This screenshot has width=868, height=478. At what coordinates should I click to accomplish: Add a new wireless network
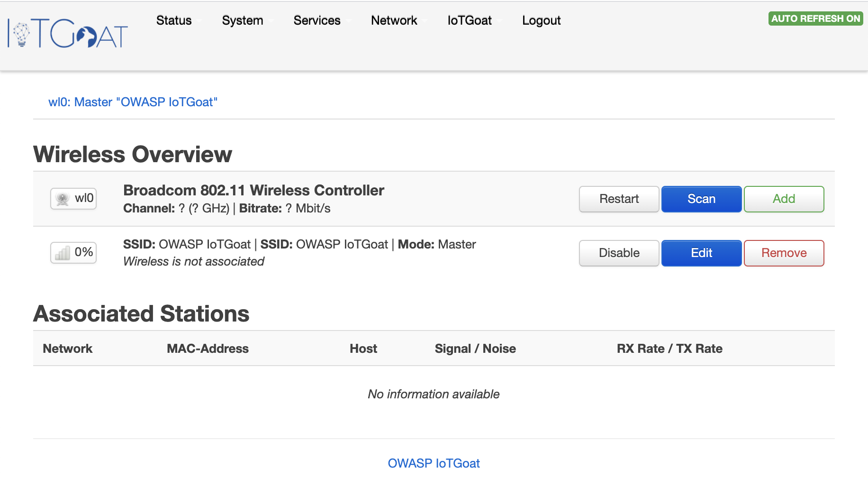(784, 199)
